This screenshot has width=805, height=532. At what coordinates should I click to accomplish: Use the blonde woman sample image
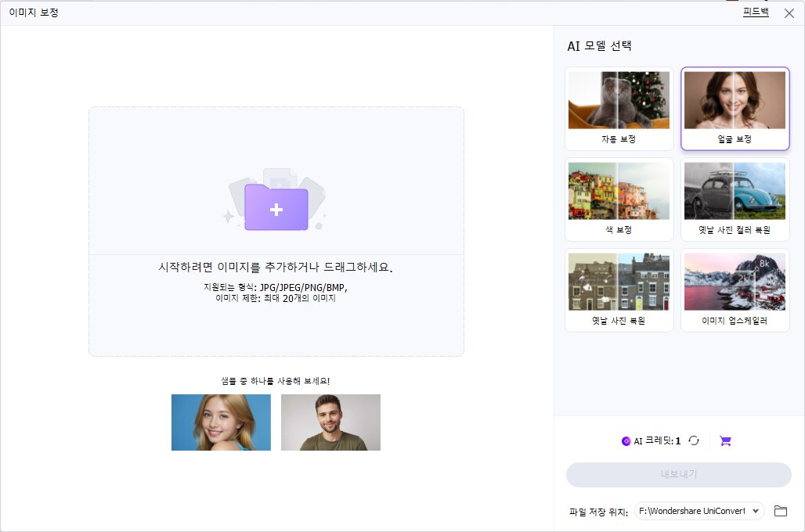point(221,422)
